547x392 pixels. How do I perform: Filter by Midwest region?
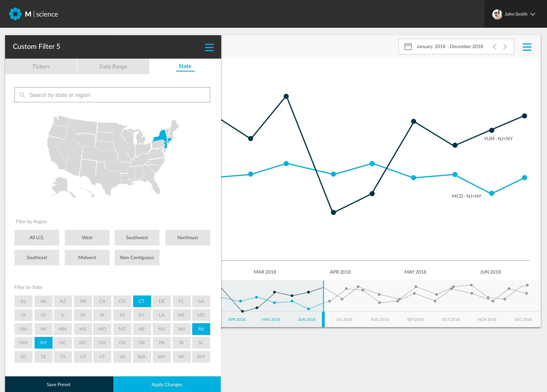pyautogui.click(x=87, y=258)
